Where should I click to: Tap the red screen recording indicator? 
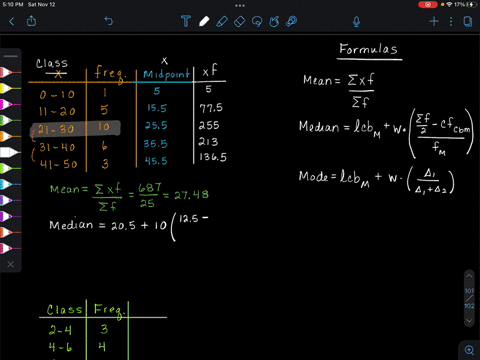428,5
